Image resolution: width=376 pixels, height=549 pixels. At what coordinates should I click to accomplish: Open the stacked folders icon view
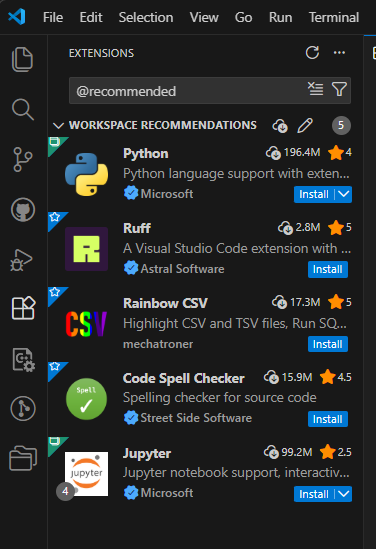click(x=23, y=458)
